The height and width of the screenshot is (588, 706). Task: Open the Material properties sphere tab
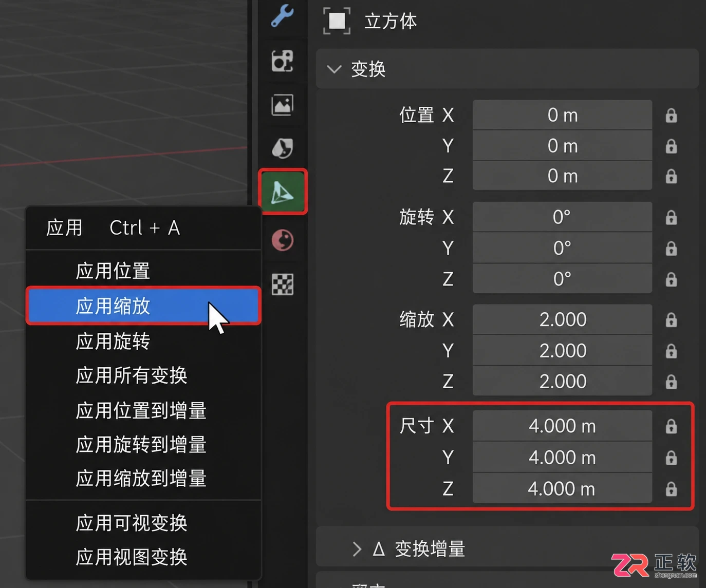(x=283, y=240)
